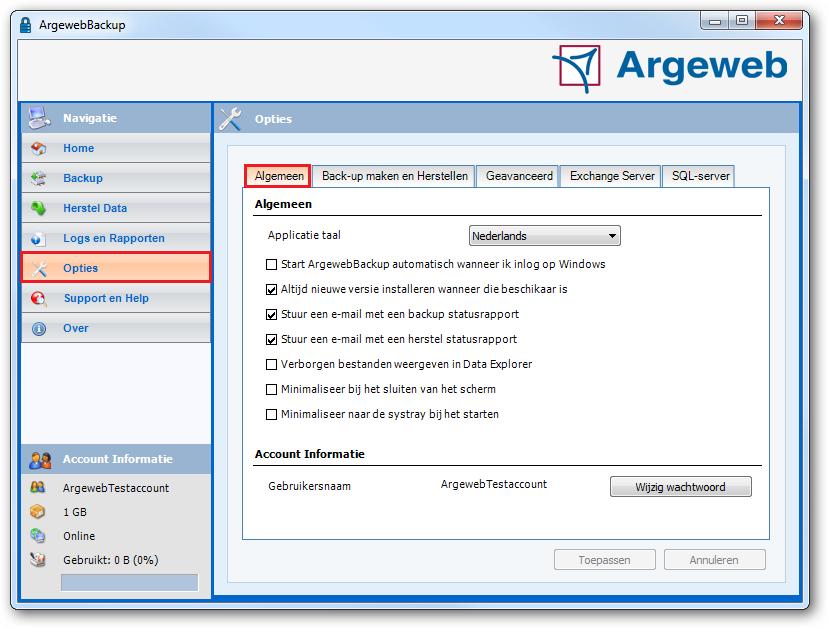
Task: Click the Home house icon in navigation
Action: click(x=39, y=148)
